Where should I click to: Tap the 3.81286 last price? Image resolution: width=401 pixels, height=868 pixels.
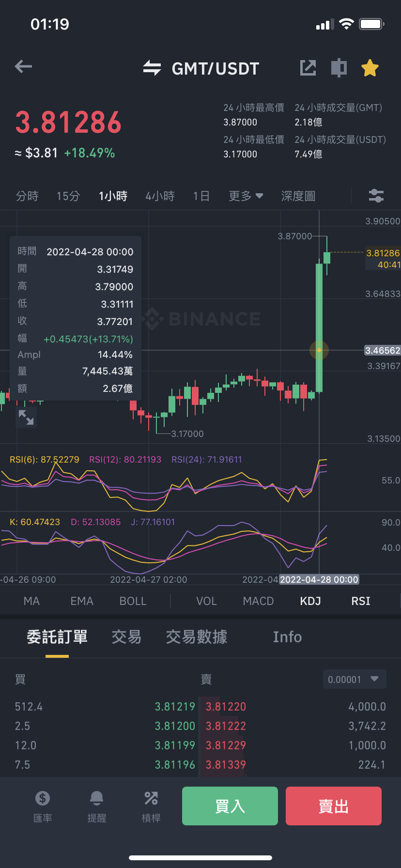tap(68, 122)
